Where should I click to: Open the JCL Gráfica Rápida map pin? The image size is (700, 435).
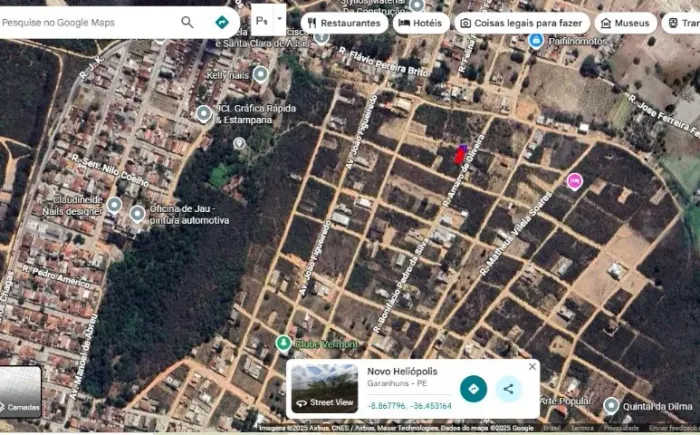[x=204, y=113]
